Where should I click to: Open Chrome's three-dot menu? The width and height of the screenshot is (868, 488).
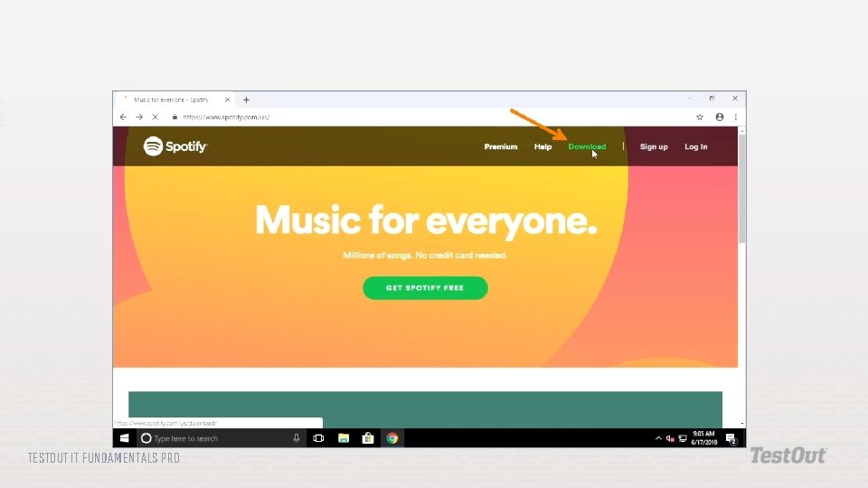pyautogui.click(x=736, y=117)
